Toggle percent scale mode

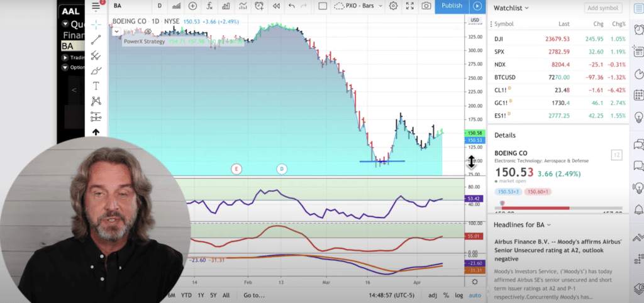tap(446, 295)
